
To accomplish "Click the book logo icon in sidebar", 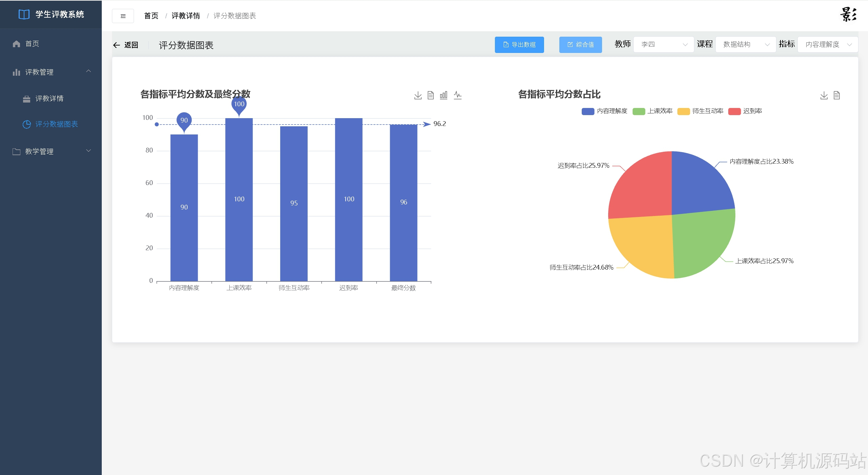I will pos(24,14).
